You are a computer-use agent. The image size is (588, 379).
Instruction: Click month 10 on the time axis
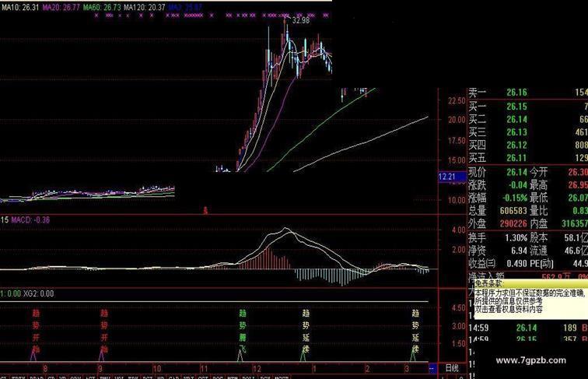[157, 368]
